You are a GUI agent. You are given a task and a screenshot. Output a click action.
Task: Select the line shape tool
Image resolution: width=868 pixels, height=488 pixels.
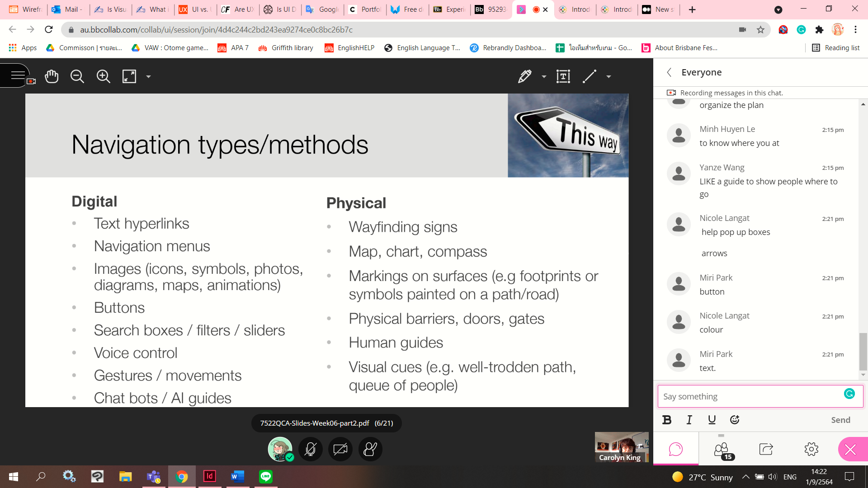coord(590,76)
